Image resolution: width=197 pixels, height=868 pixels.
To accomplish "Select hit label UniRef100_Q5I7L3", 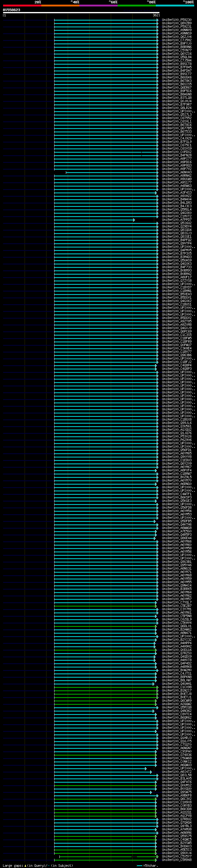I will [x=176, y=115].
